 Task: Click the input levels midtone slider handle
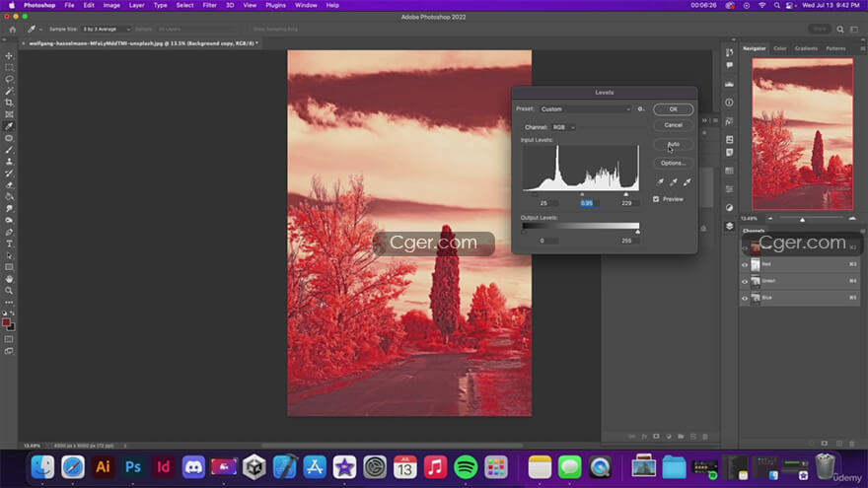pos(582,194)
